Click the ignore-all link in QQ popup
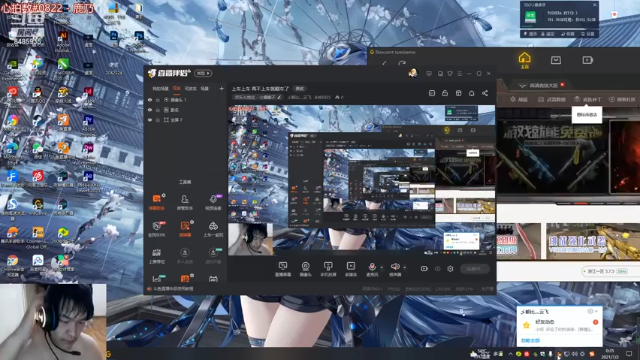 [530, 340]
